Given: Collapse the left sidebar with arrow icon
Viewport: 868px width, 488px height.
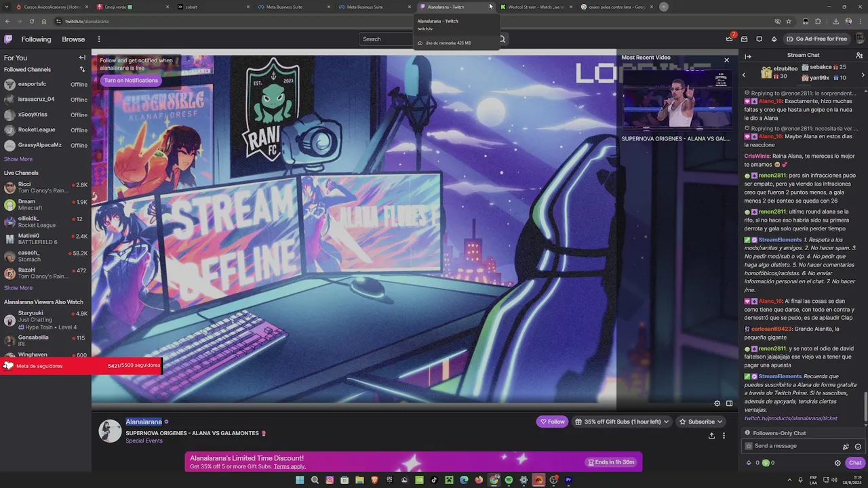Looking at the screenshot, I should [82, 58].
